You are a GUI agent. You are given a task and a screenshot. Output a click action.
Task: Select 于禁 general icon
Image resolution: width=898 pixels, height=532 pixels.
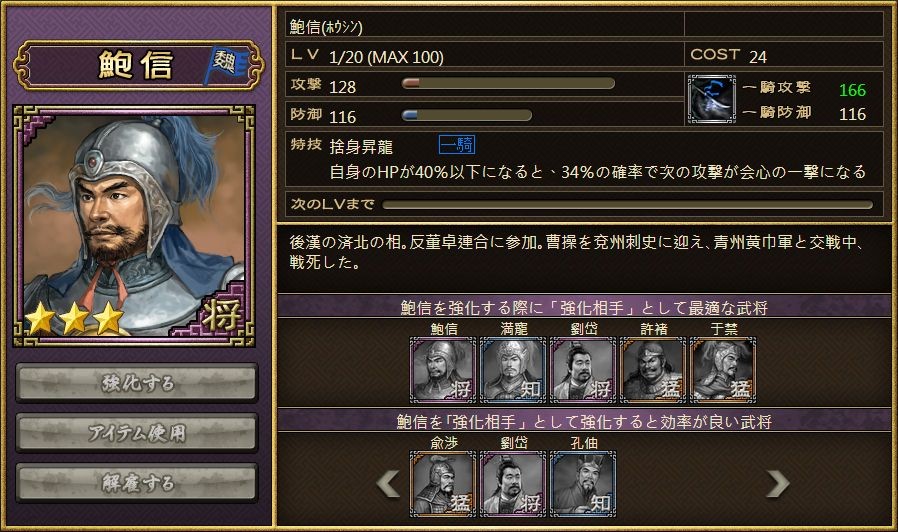point(723,369)
